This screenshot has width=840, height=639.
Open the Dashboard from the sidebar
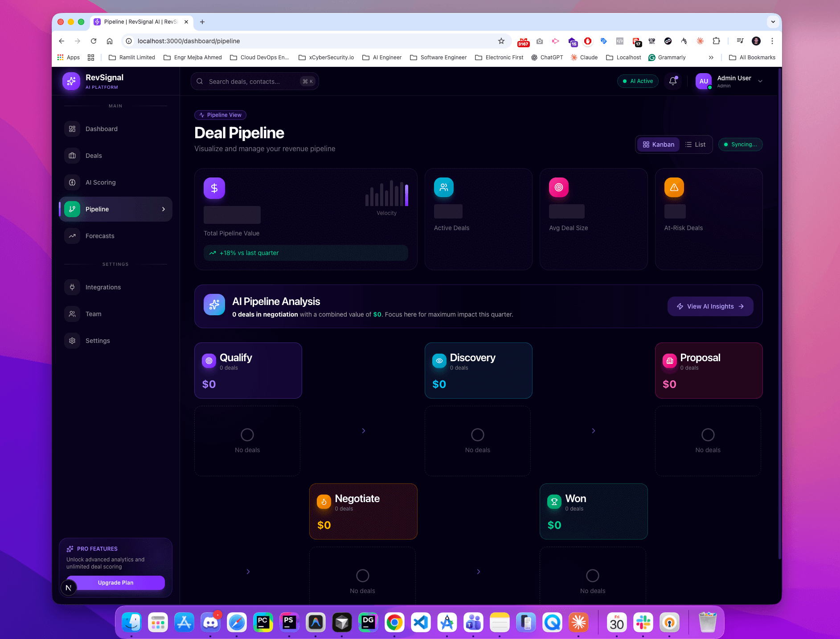(x=101, y=129)
